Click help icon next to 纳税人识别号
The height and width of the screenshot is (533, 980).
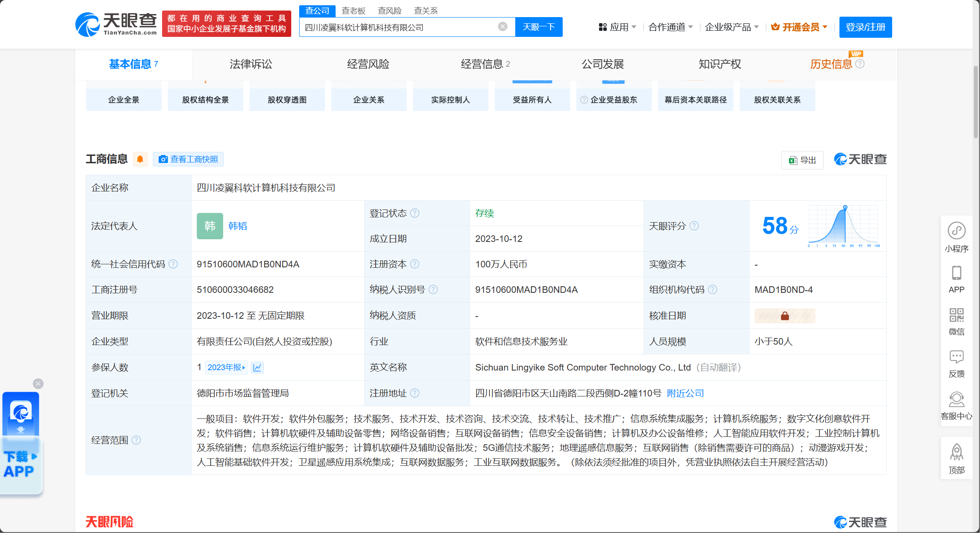click(x=433, y=289)
